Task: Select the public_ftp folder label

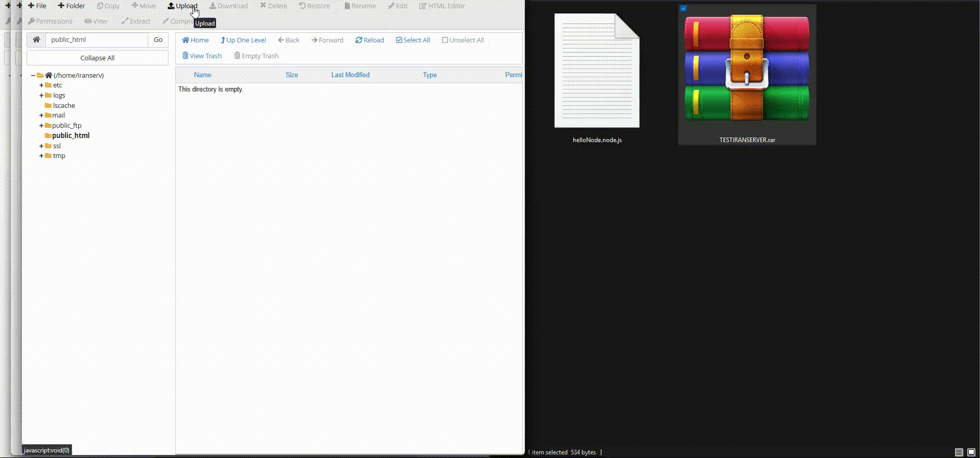Action: [x=66, y=126]
